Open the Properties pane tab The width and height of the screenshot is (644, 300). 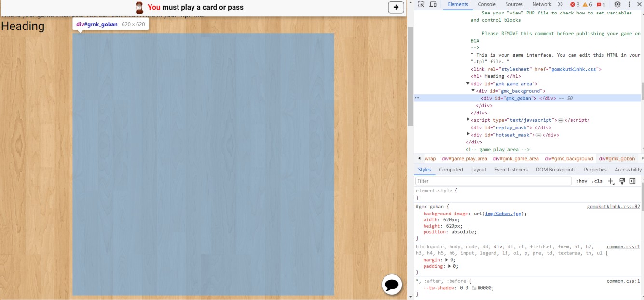tap(595, 170)
